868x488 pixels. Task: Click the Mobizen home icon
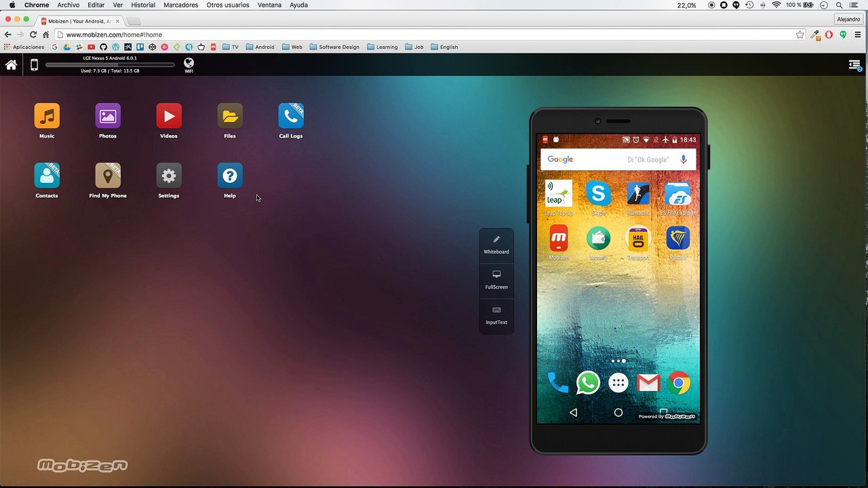[11, 65]
